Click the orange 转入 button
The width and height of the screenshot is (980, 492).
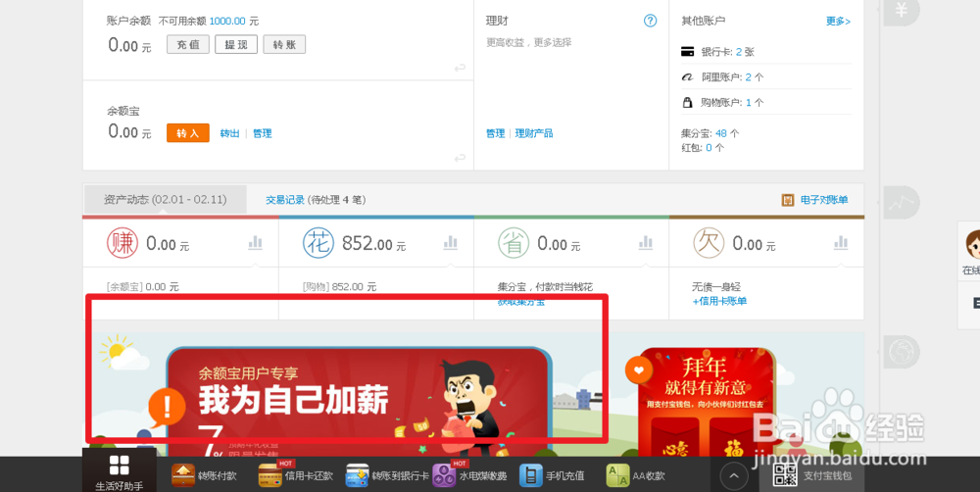(x=187, y=133)
